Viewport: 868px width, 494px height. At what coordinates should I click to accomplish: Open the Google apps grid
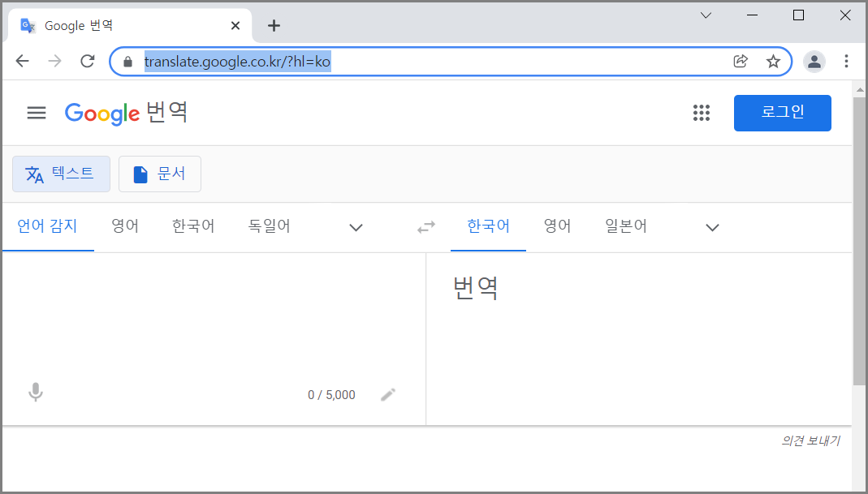[702, 113]
